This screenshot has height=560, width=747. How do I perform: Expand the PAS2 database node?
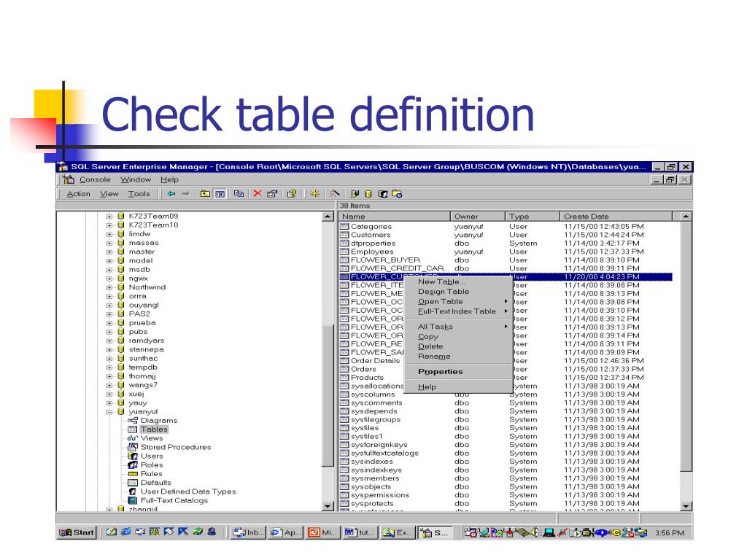tap(109, 314)
